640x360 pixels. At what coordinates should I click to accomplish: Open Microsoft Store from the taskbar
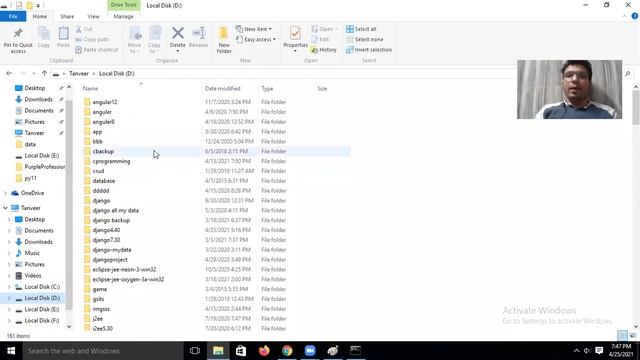(x=241, y=351)
